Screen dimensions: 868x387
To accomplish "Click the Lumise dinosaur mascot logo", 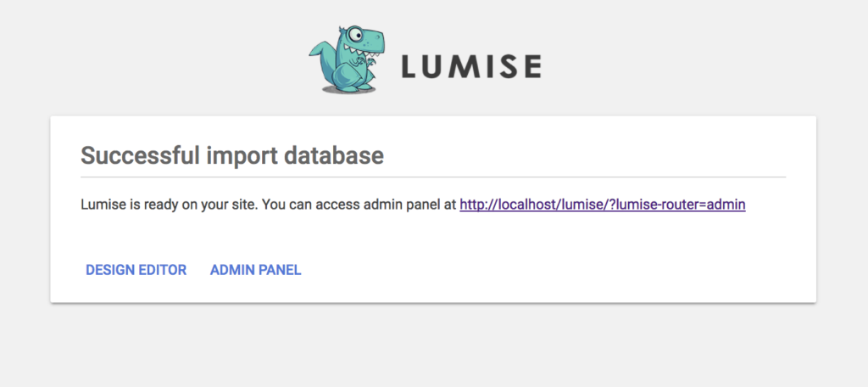I will [348, 59].
